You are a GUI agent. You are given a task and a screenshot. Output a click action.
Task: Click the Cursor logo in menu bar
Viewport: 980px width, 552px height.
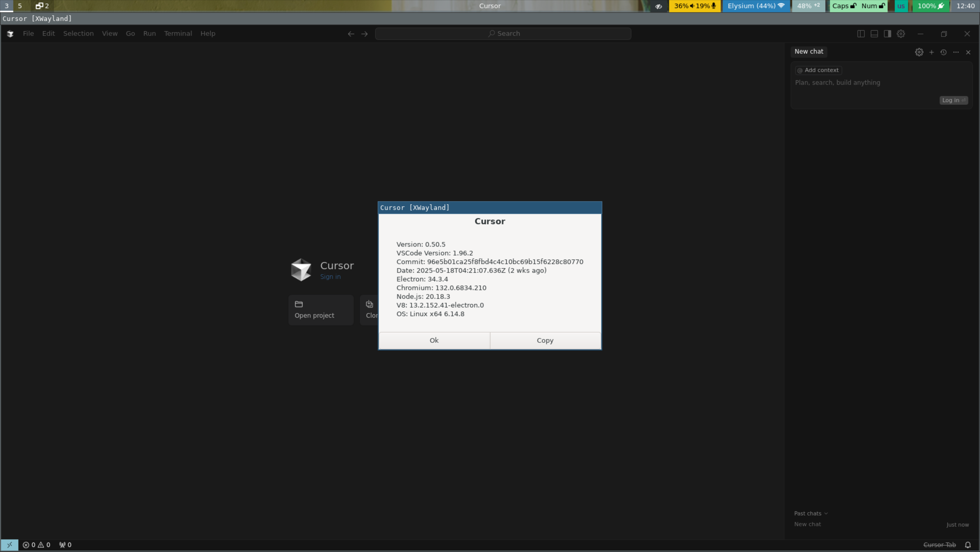pos(10,33)
